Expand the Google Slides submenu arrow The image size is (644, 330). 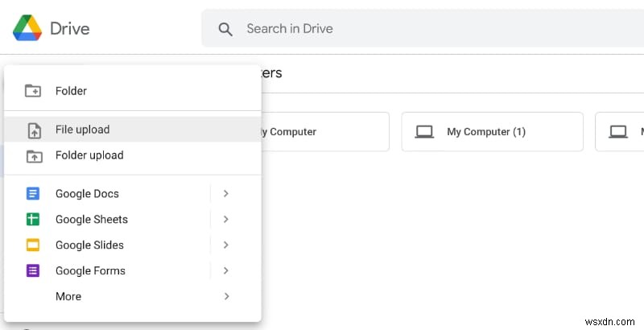(226, 245)
